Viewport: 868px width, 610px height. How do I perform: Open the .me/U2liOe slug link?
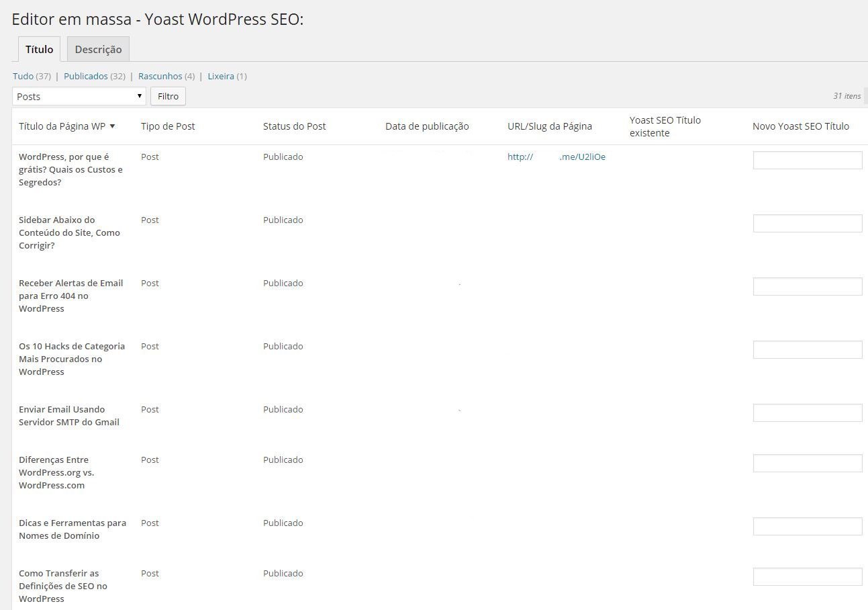[557, 157]
